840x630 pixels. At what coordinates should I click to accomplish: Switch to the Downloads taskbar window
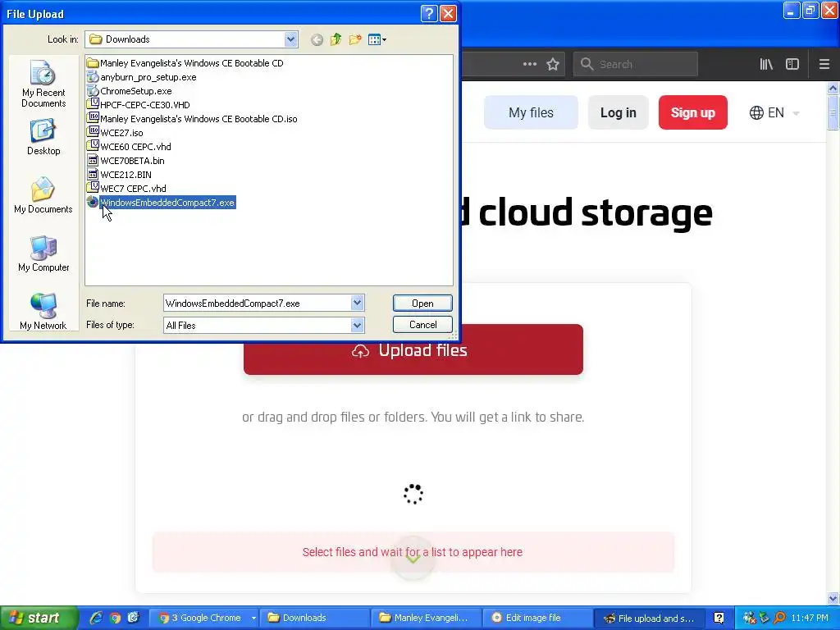(314, 618)
